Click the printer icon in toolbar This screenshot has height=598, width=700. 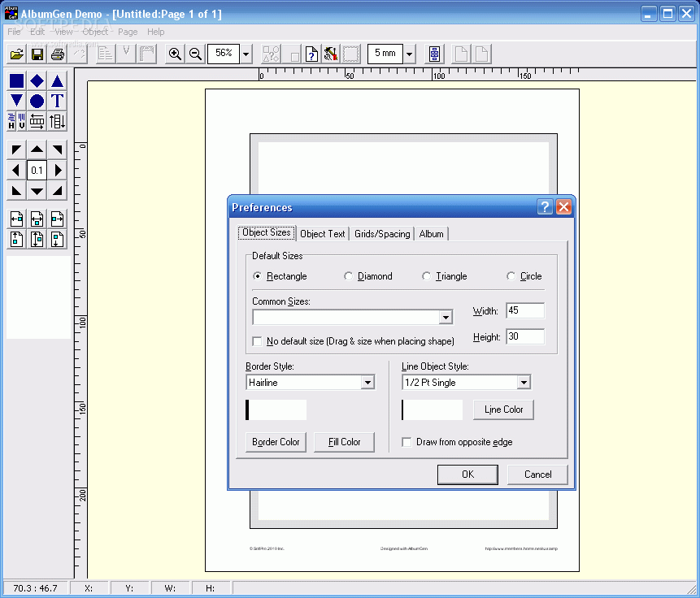(x=58, y=54)
